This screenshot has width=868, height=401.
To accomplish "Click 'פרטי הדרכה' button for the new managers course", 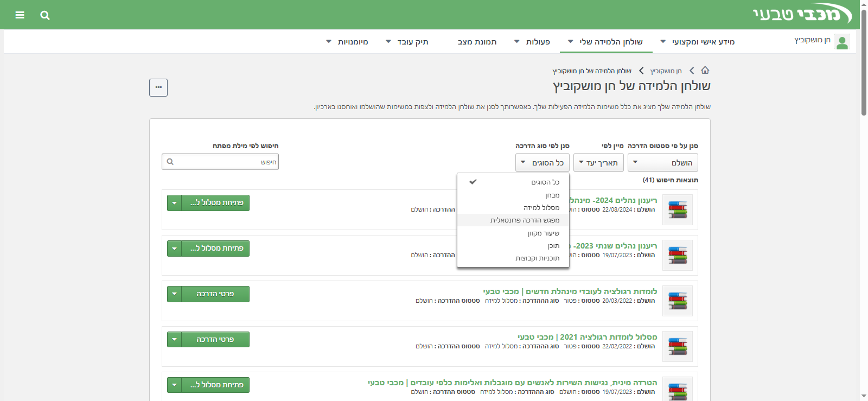I will (x=215, y=294).
